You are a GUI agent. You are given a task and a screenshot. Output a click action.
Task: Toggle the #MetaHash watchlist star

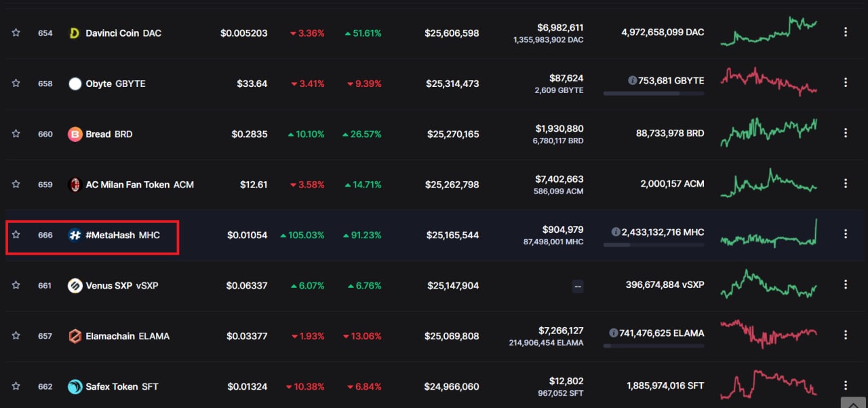pyautogui.click(x=16, y=235)
